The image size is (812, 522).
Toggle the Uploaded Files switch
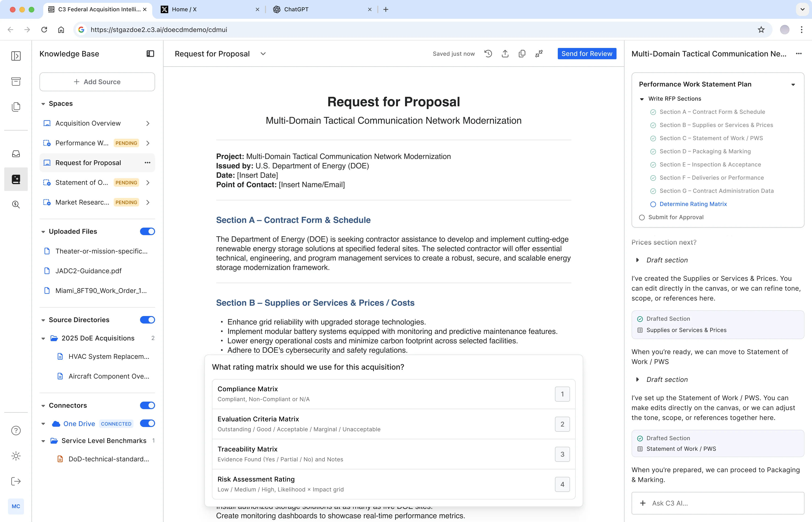(147, 232)
